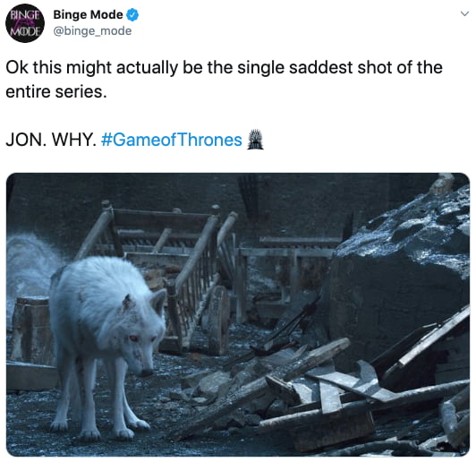Open the @binge_mode handle link
This screenshot has height=462, width=476.
click(92, 31)
